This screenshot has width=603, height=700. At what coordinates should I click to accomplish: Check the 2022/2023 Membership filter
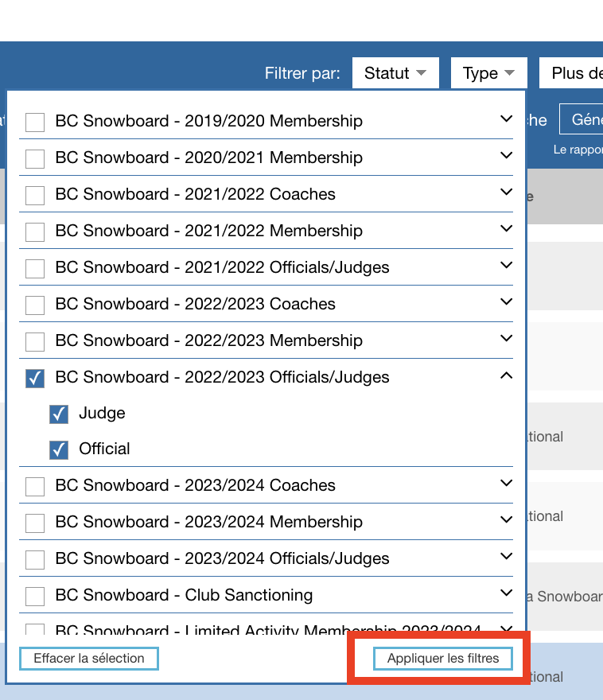[34, 340]
